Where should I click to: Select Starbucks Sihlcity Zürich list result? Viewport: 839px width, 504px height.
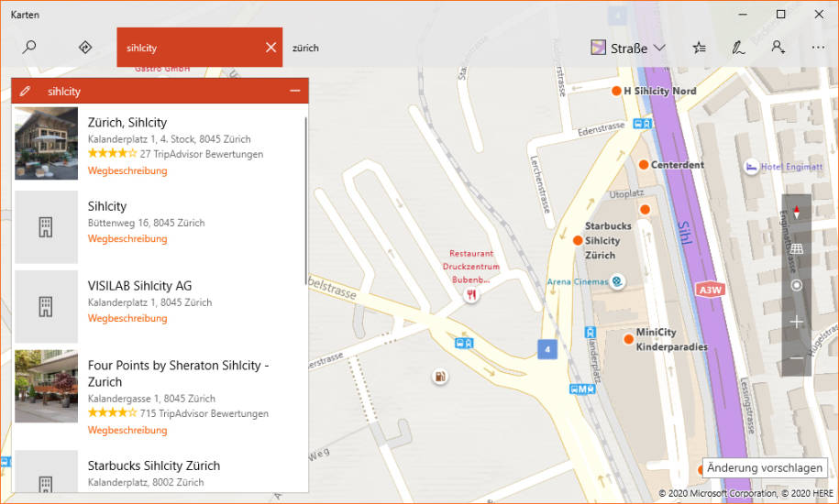153,466
